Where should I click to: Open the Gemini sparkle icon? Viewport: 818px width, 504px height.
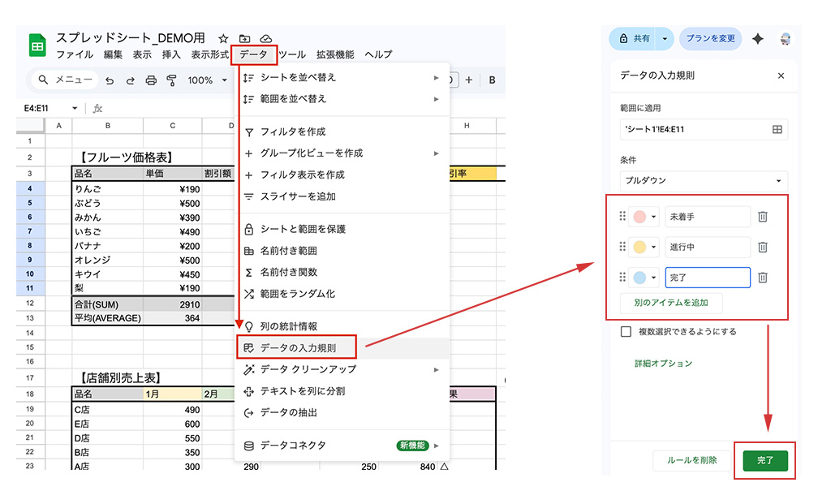click(x=757, y=39)
